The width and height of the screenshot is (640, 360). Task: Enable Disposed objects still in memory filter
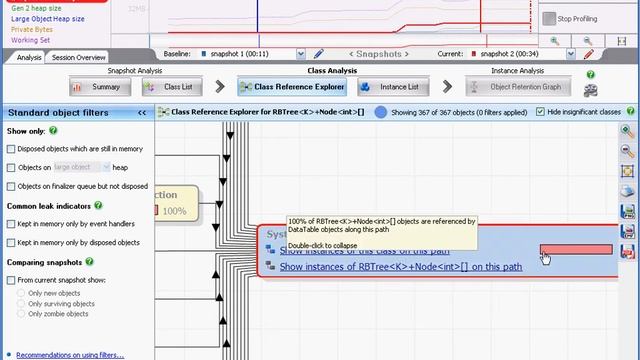pyautogui.click(x=11, y=149)
